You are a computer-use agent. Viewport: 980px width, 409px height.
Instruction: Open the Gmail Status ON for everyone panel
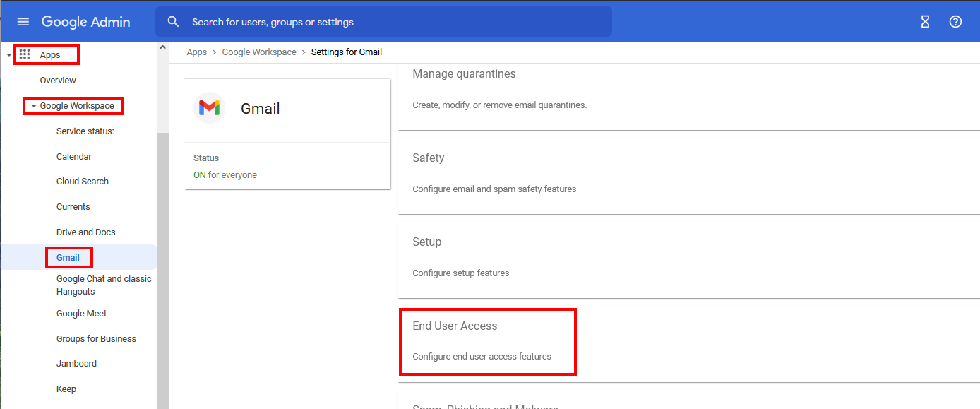pyautogui.click(x=287, y=167)
